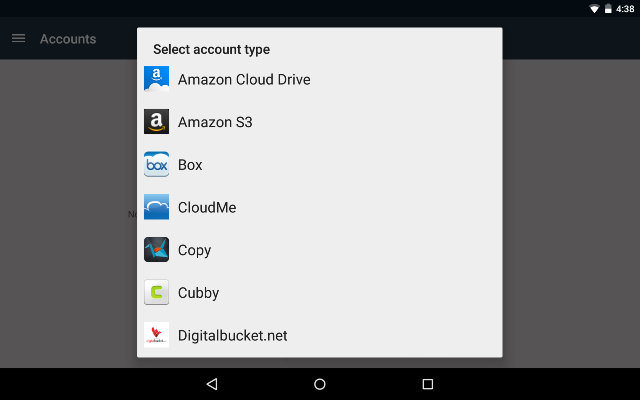Choose CloudMe as account type
This screenshot has height=400, width=640.
207,207
